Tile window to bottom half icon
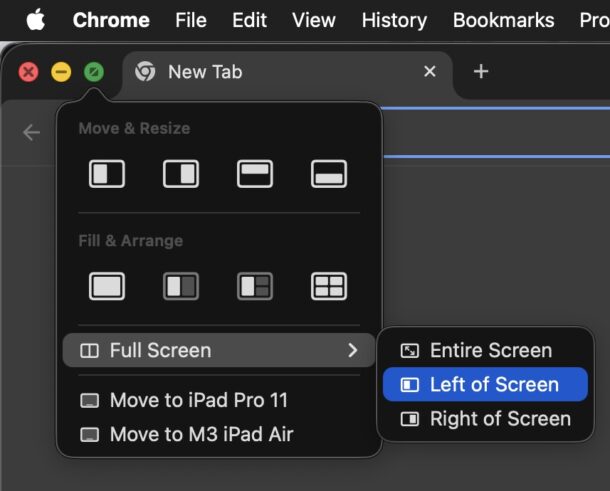 pyautogui.click(x=329, y=173)
